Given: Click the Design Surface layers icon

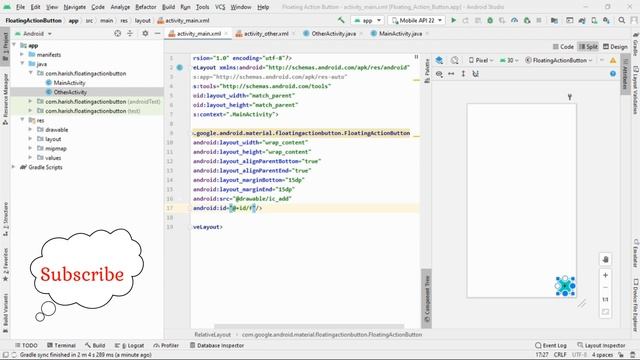Looking at the screenshot, I should coord(439,60).
